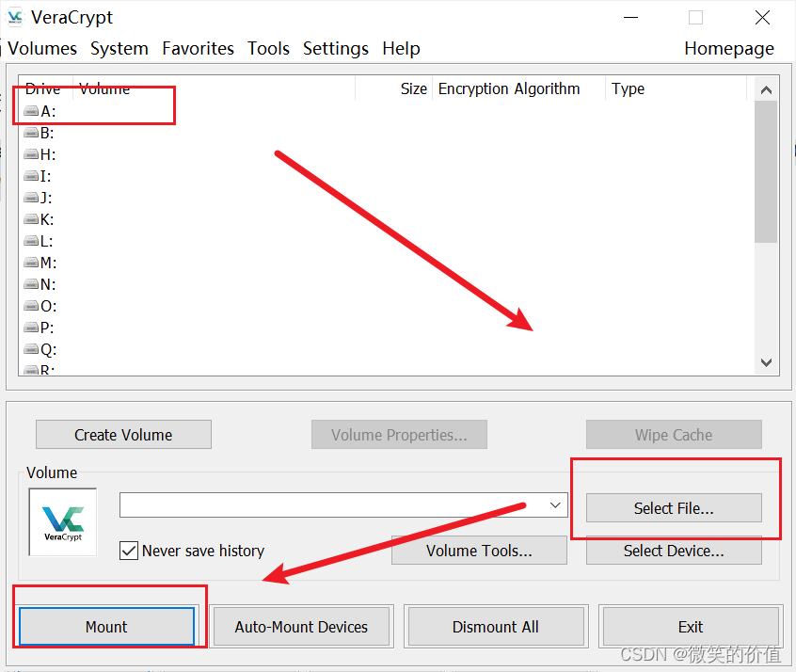This screenshot has width=796, height=672.
Task: Select drive K: icon in list
Action: tap(31, 219)
